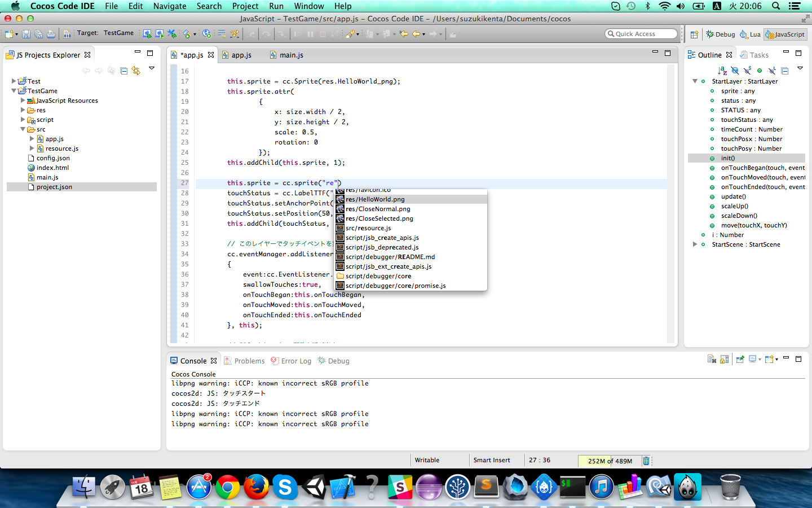Open the Problems tab
Image resolution: width=812 pixels, height=508 pixels.
tap(244, 361)
